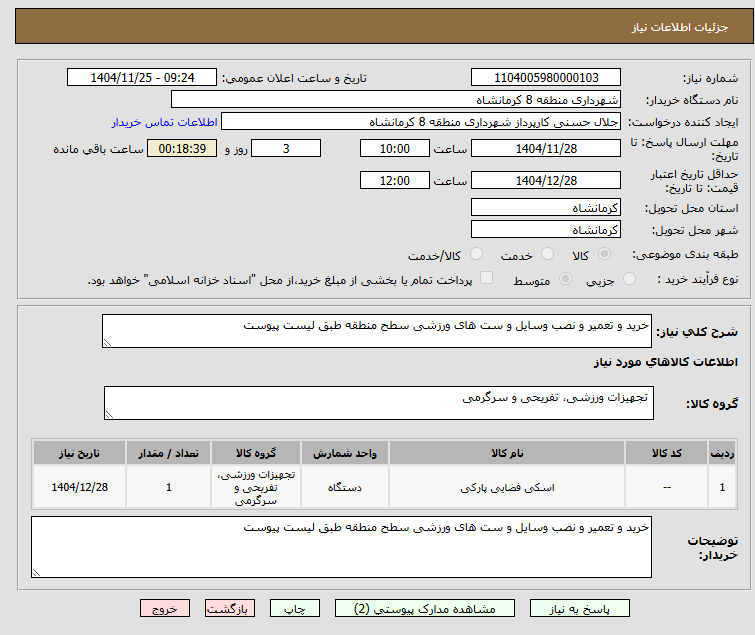Click the unit cell دستگاه
755x635 pixels.
345,487
